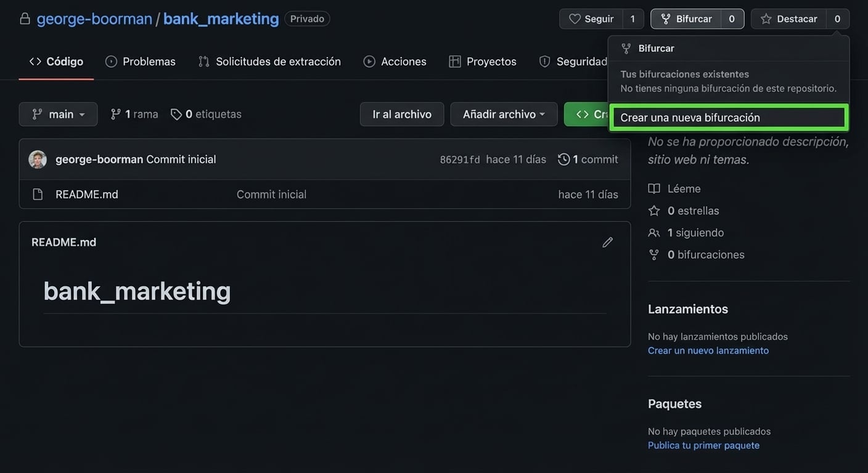868x473 pixels.
Task: Click the bank_marketing readme heading
Action: (137, 291)
